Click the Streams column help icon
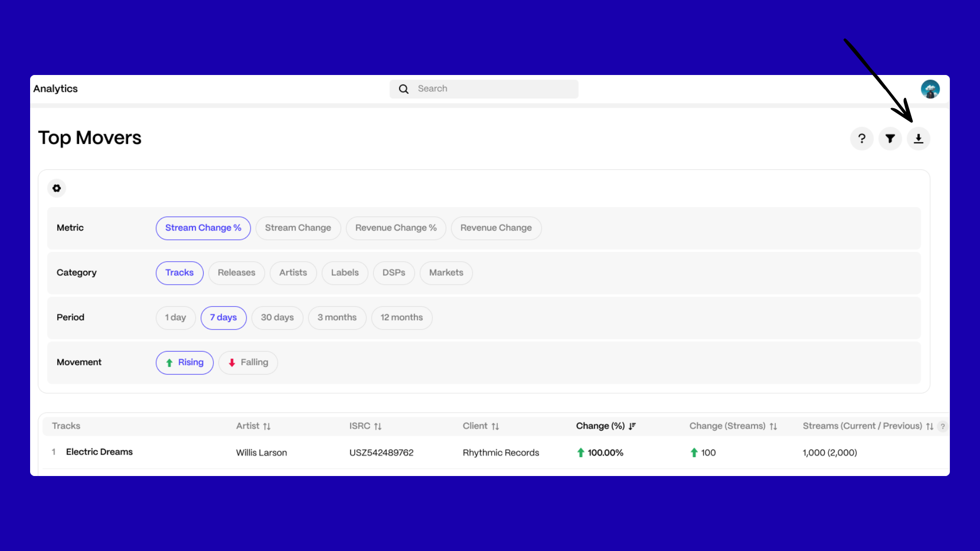Viewport: 980px width, 551px height. tap(943, 427)
